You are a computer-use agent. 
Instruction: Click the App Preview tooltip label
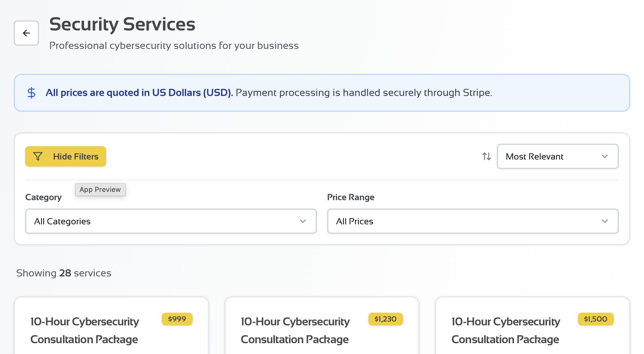(100, 190)
